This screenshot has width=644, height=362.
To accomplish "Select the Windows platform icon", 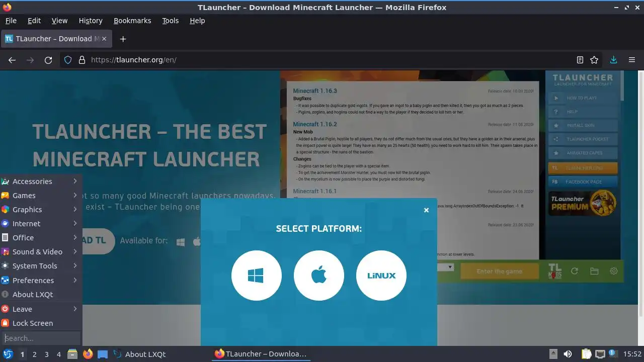I will [x=256, y=276].
